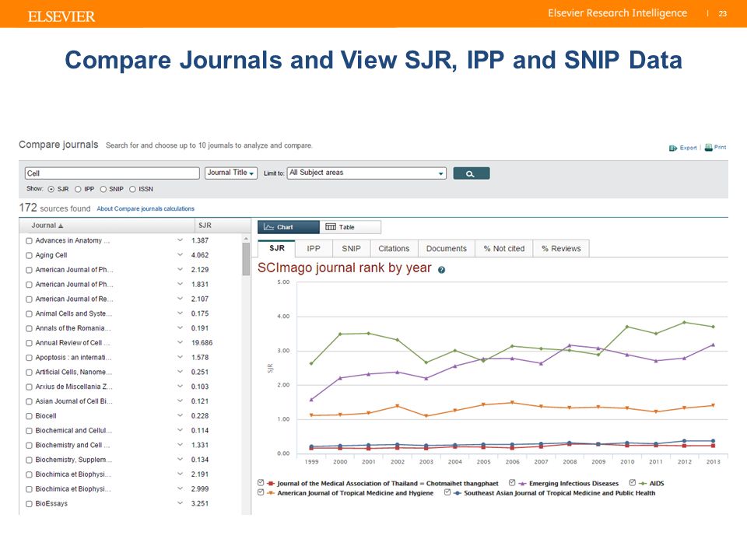This screenshot has width=747, height=560.
Task: Expand the Asian Journal of Cell Bi row chevron
Action: point(180,401)
